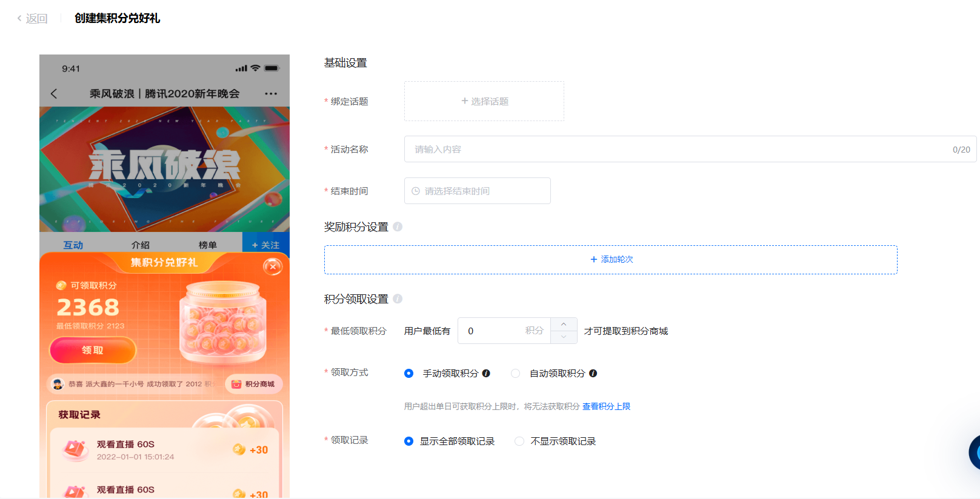Click the 领取 button in preview
980x499 pixels.
pyautogui.click(x=93, y=350)
